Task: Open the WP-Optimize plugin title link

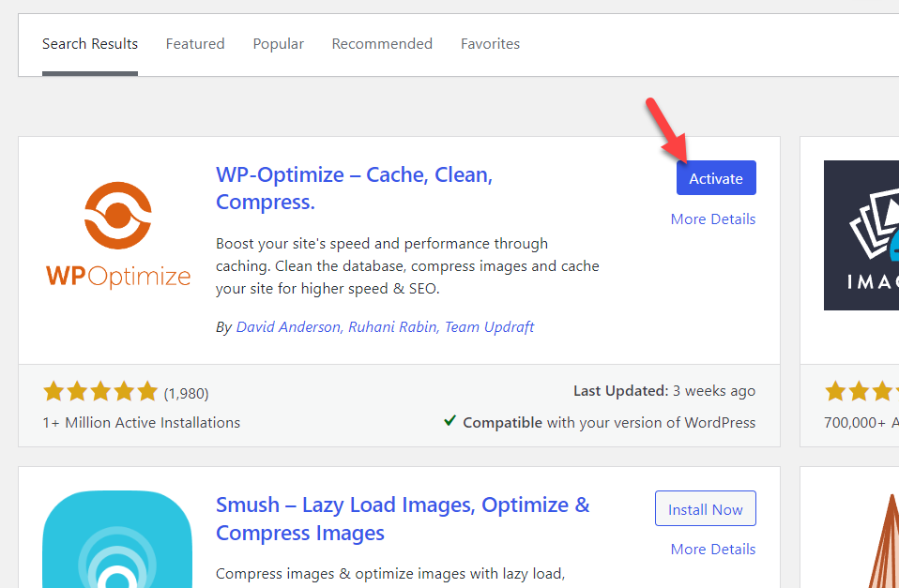Action: (354, 188)
